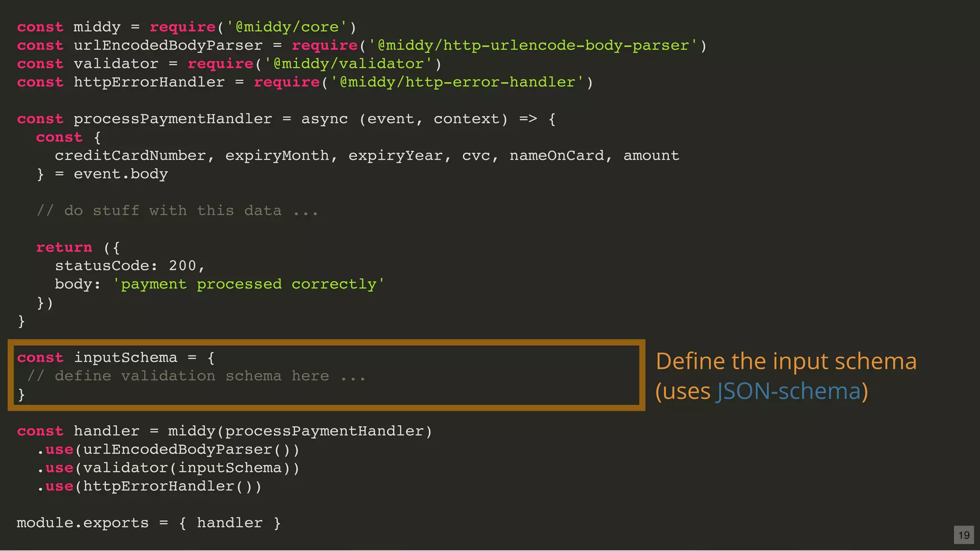
Task: Click the processPaymentHandler declaration name
Action: point(173,119)
